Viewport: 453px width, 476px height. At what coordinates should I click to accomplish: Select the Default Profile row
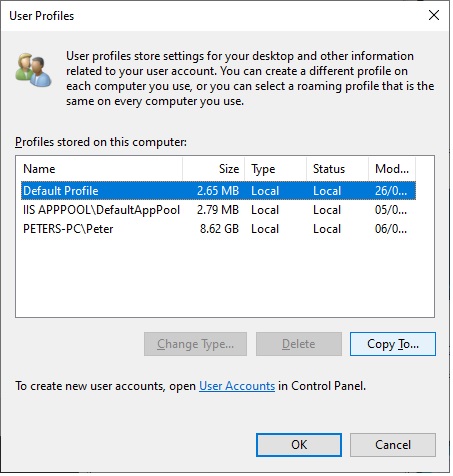tap(219, 192)
